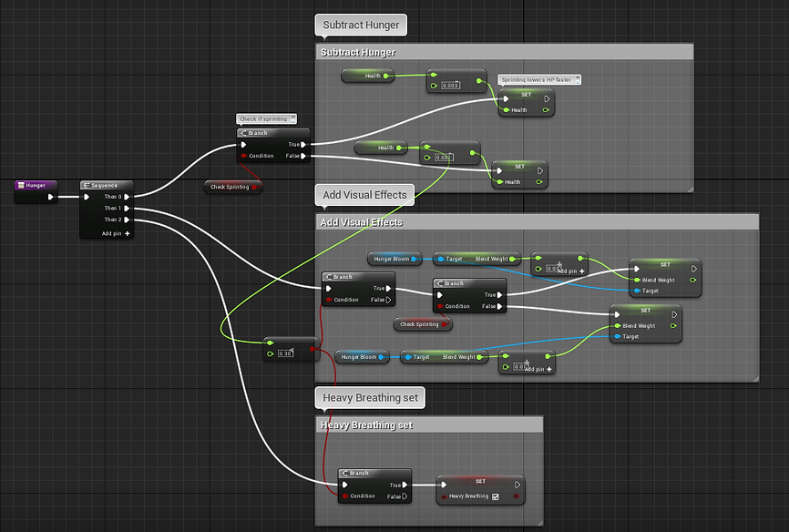The width and height of the screenshot is (789, 532).
Task: Click Condition pin of Branch wired to Then 1
Action: pyautogui.click(x=329, y=300)
